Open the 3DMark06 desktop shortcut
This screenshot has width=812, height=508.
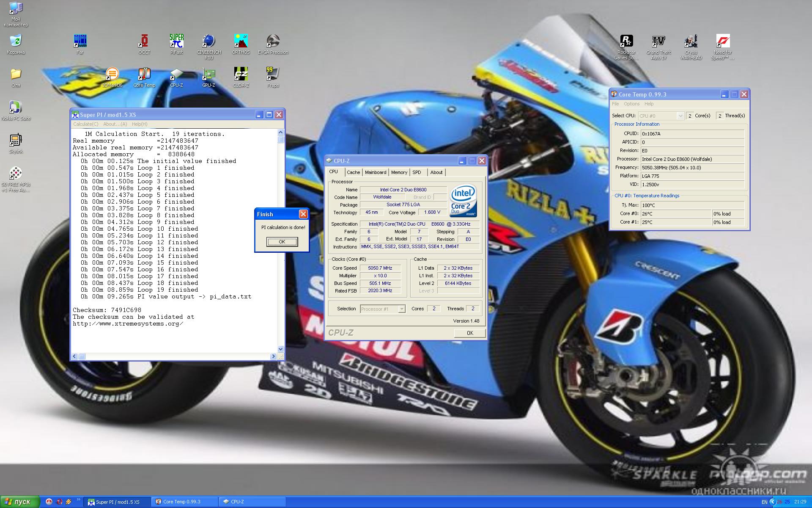click(x=112, y=77)
